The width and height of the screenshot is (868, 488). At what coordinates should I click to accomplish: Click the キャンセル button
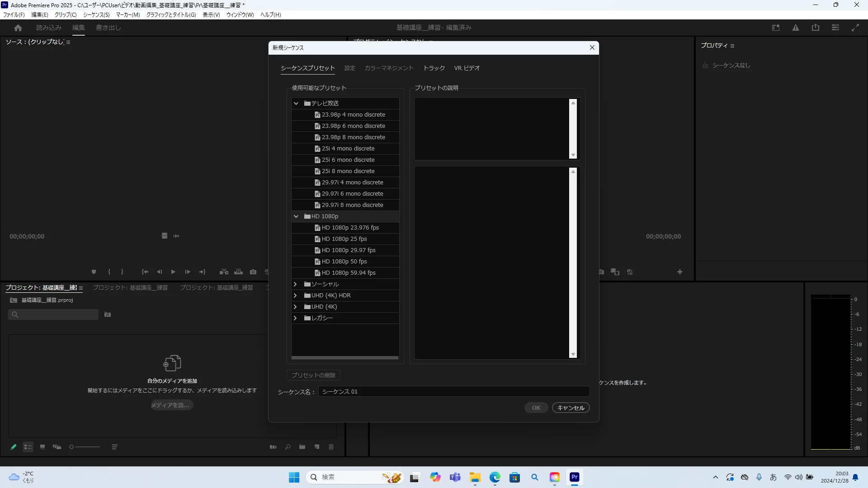tap(571, 408)
